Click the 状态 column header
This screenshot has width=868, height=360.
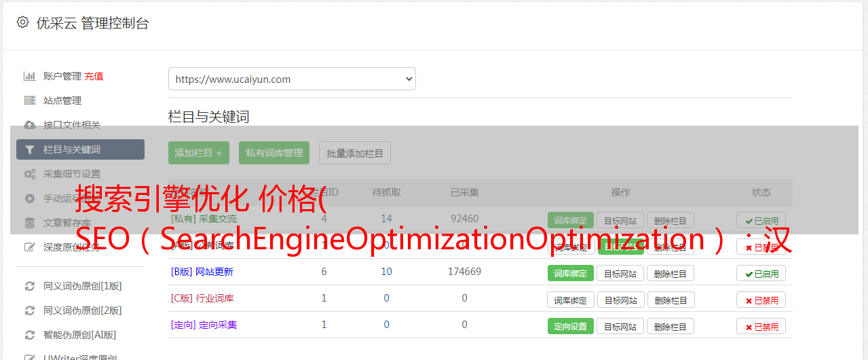pos(761,192)
